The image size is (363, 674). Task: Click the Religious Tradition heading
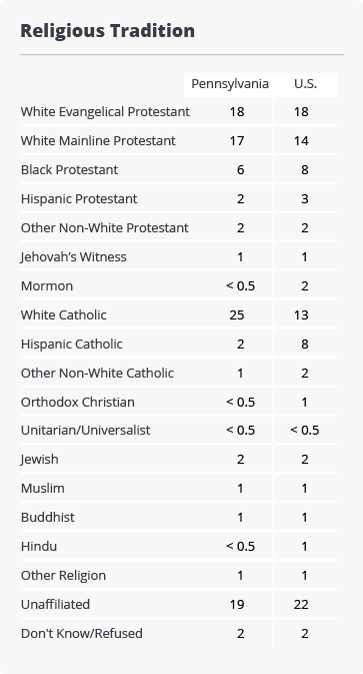point(108,31)
